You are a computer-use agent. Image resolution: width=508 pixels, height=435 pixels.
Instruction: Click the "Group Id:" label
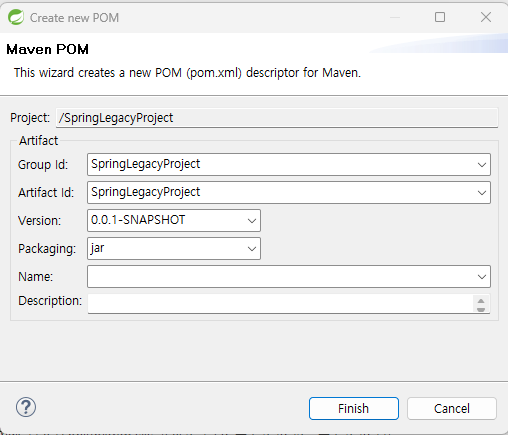pos(43,165)
